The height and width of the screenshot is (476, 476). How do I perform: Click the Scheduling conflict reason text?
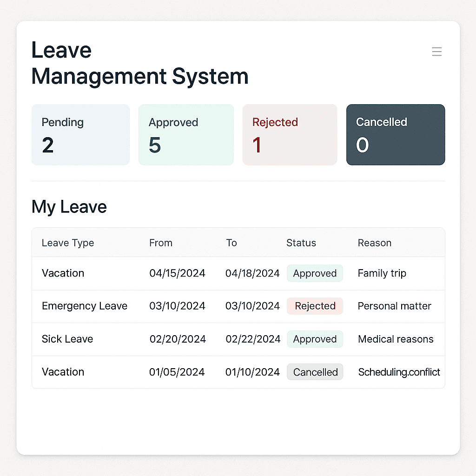click(399, 372)
